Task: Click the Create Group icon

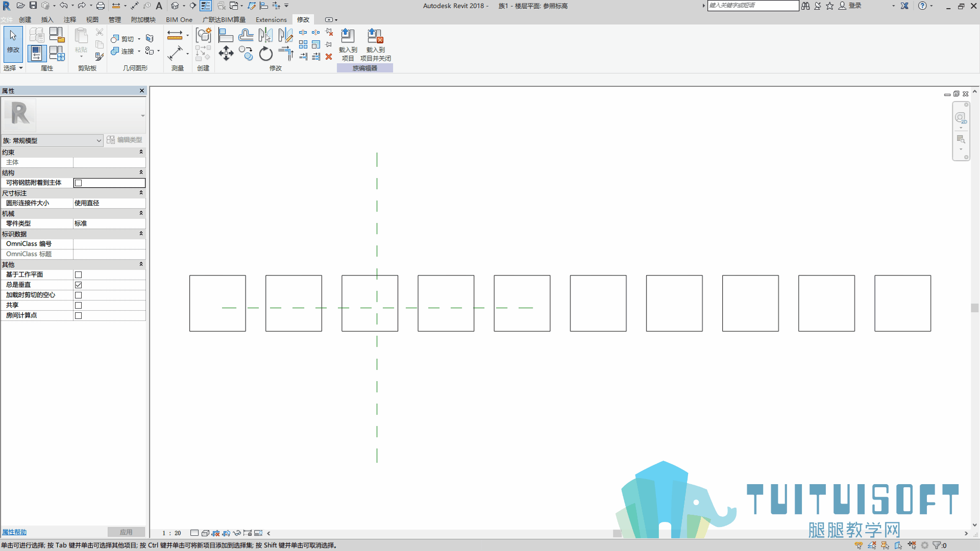Action: tap(203, 35)
